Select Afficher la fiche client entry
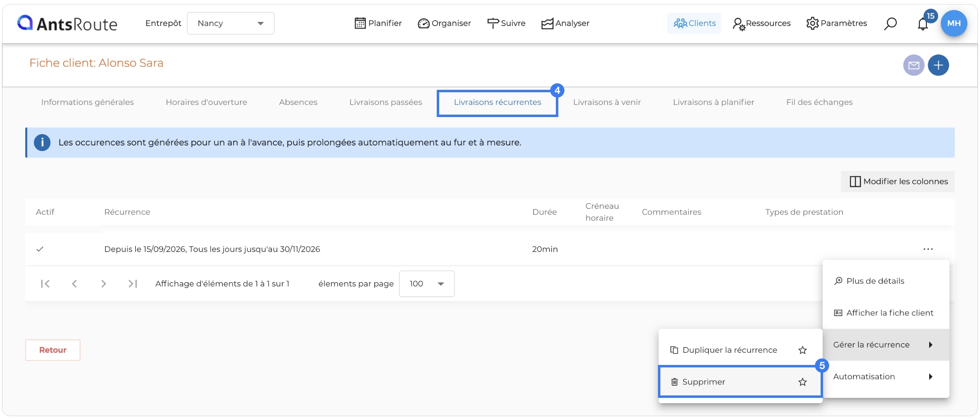 point(886,313)
